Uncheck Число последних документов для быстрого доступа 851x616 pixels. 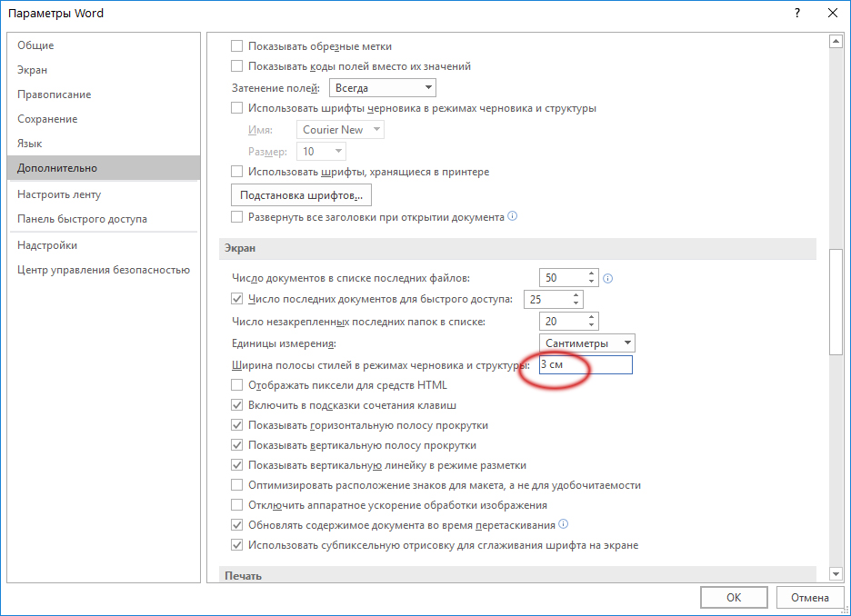236,299
